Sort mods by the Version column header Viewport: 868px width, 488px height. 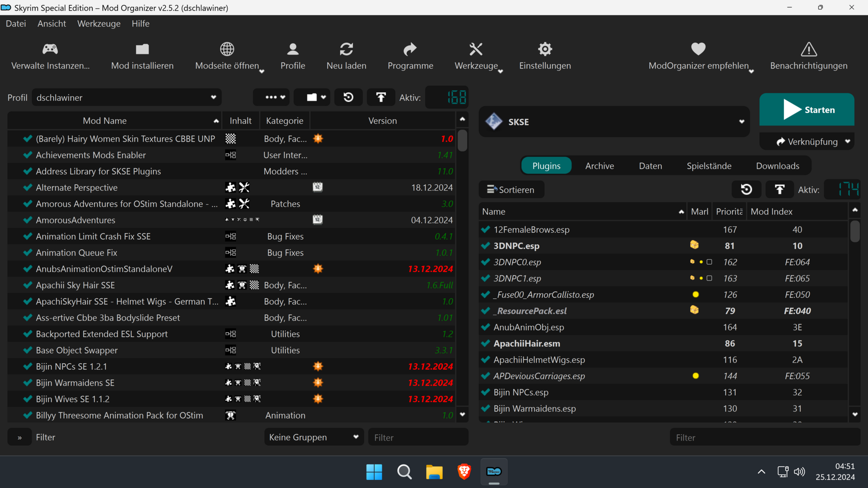[382, 121]
